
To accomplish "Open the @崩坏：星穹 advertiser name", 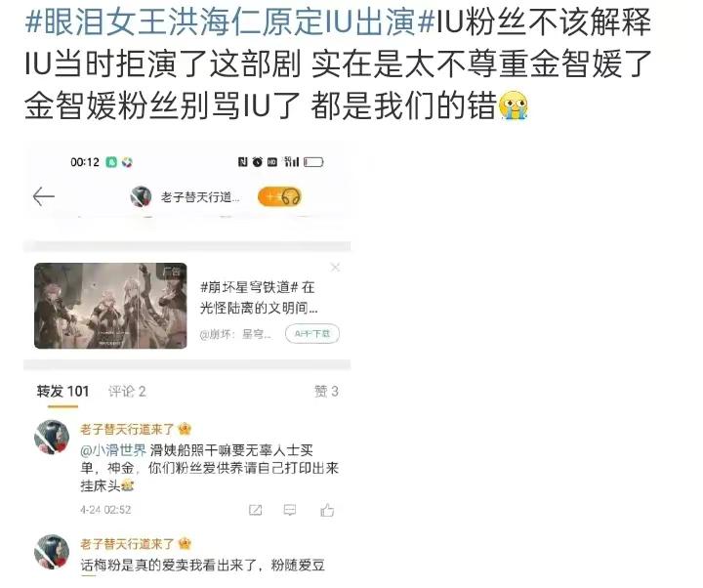I will [x=235, y=335].
